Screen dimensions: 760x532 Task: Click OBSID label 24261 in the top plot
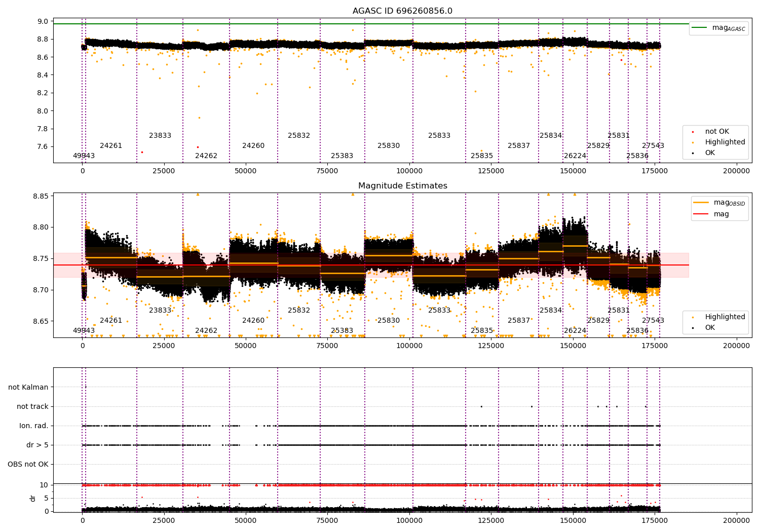[111, 146]
